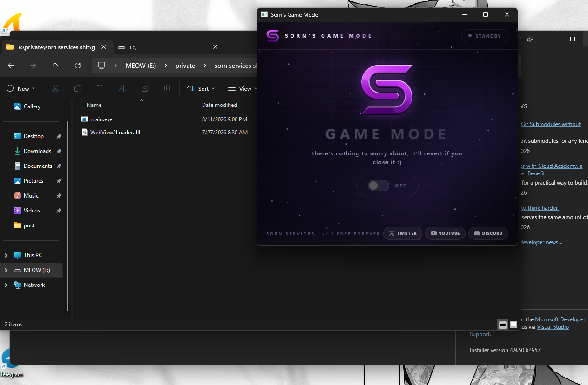The image size is (588, 385).
Task: Open the View dropdown menu
Action: 242,88
